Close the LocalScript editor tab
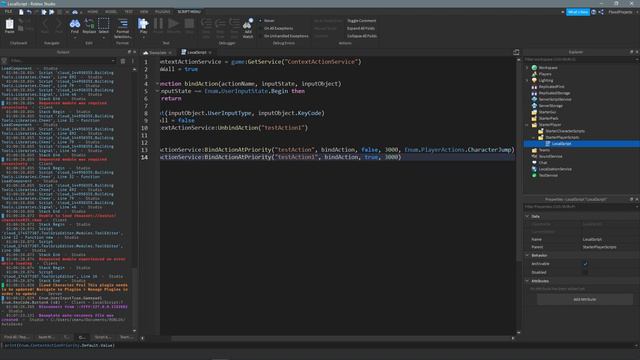Screen dimensions: 640x360 pyautogui.click(x=210, y=53)
